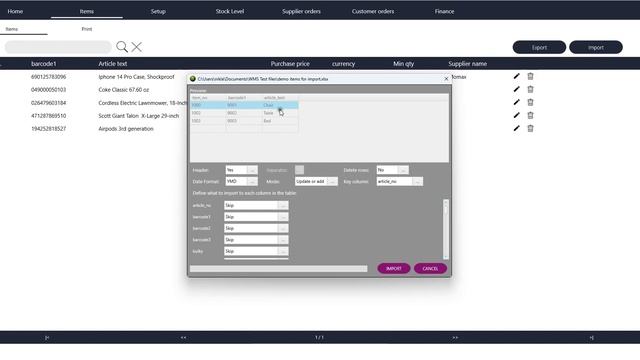Click the Purchase price column header
Viewport: 640px width, 360px height.
click(290, 64)
